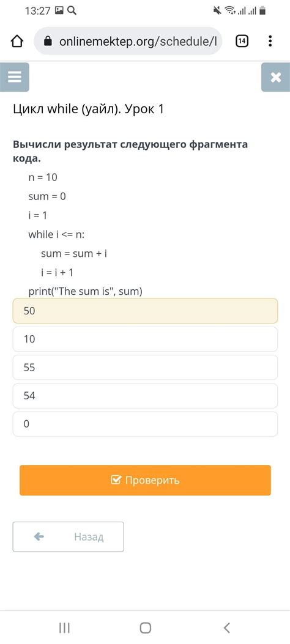Image resolution: width=290 pixels, height=644 pixels.
Task: Tap the checkmark icon inside the Проверить button
Action: pos(116,479)
